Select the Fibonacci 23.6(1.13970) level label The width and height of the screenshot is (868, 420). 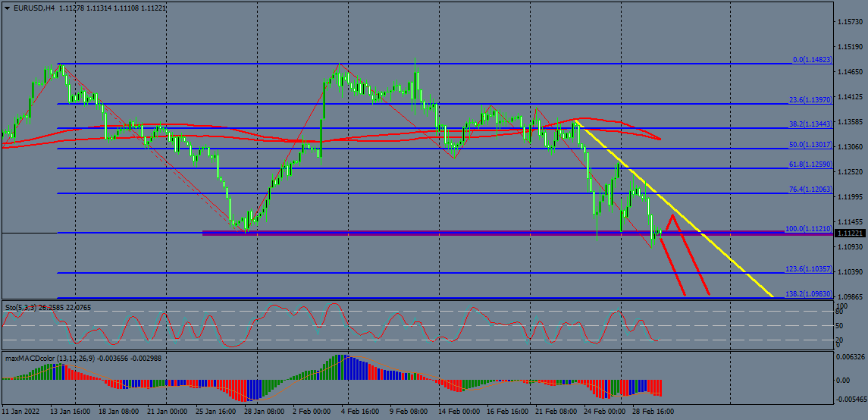click(x=810, y=99)
